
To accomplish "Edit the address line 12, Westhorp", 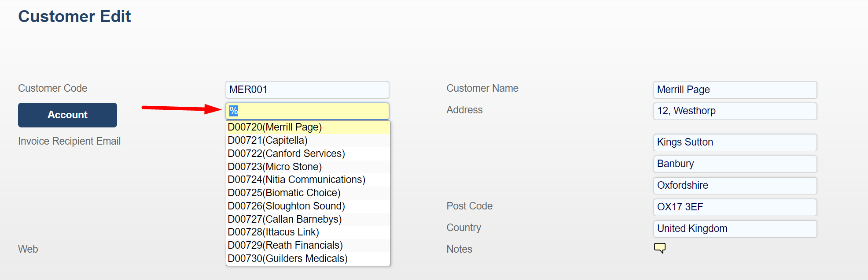I will click(735, 111).
